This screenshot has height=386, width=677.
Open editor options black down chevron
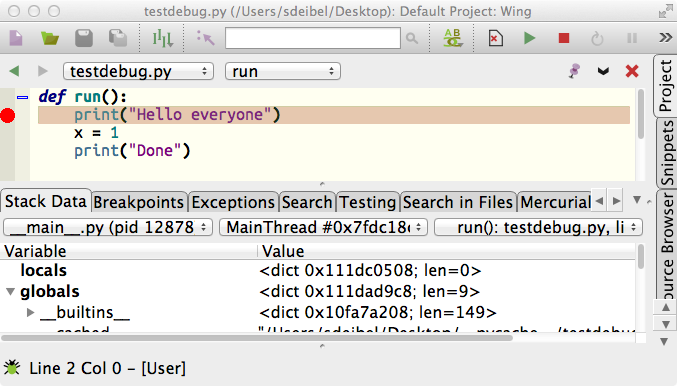click(x=603, y=71)
